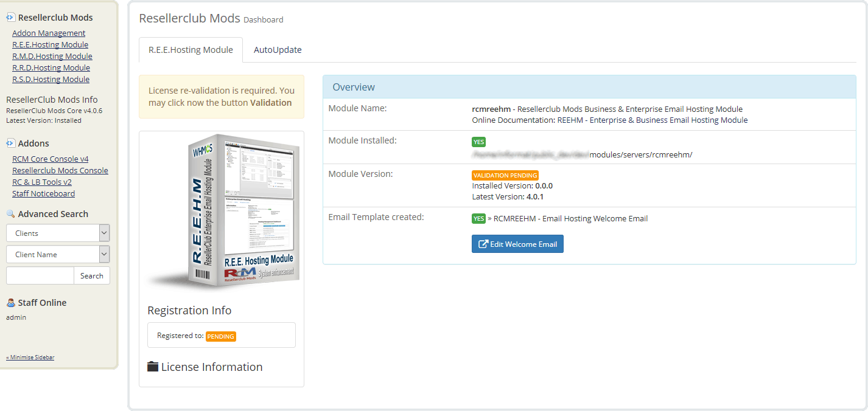Select the R.E.E.Hosting Module tab
This screenshot has height=411, width=868.
[191, 50]
